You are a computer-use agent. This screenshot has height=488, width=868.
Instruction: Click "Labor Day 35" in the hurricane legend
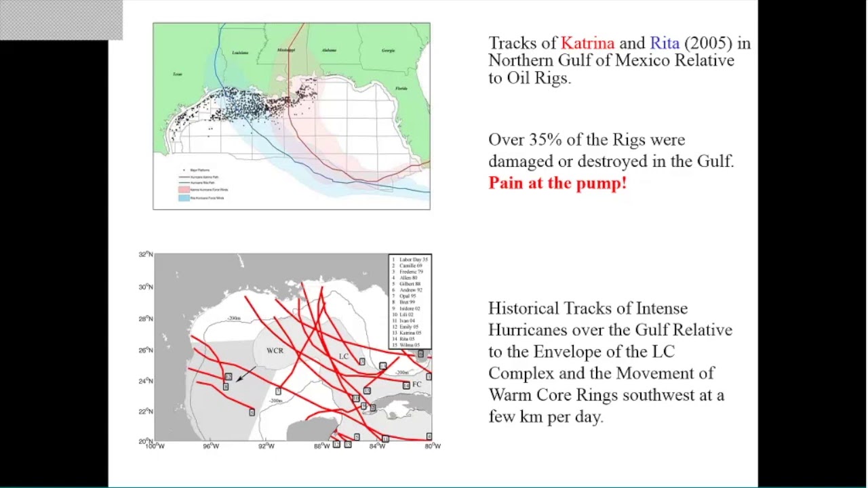pos(414,260)
